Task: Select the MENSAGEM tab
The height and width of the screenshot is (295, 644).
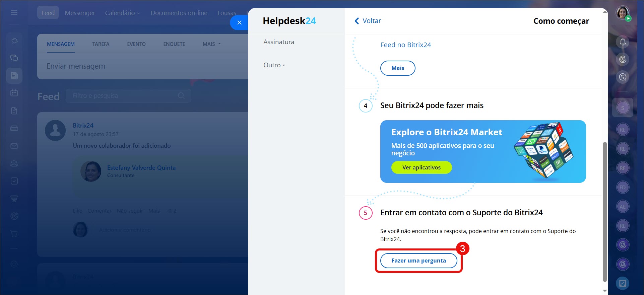Action: (61, 44)
